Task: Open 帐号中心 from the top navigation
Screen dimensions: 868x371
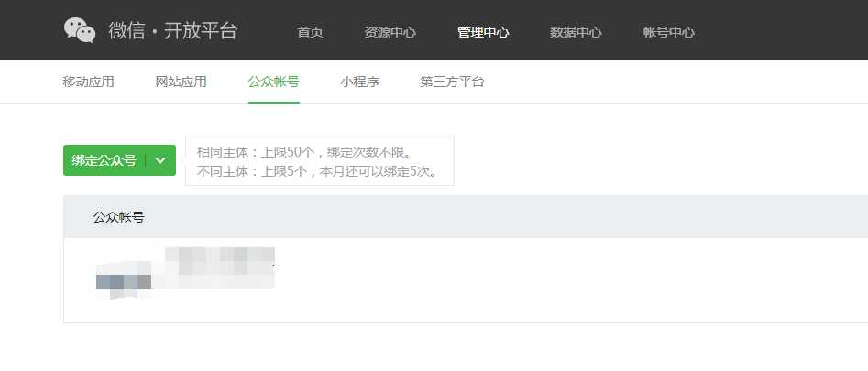Action: (669, 32)
